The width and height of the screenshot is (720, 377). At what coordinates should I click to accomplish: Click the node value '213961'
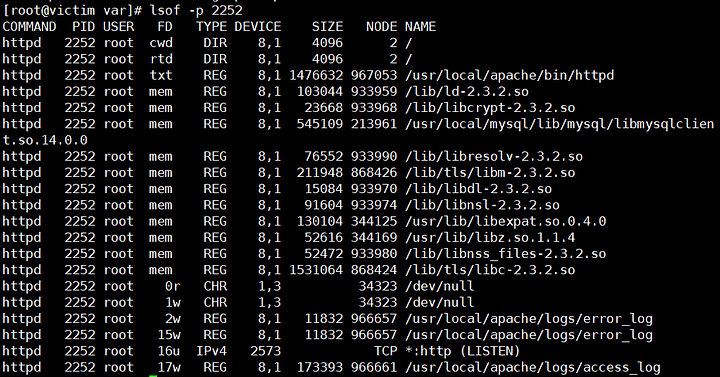coord(374,124)
